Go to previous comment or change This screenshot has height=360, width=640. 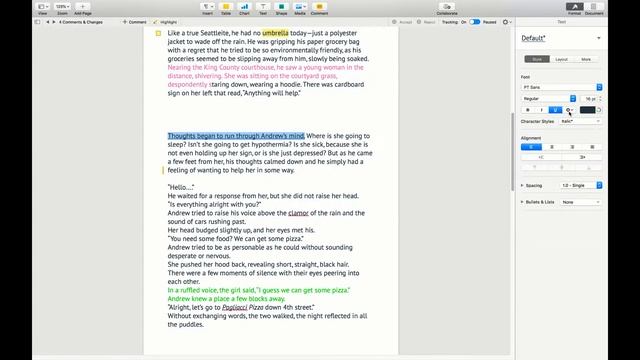(x=48, y=22)
